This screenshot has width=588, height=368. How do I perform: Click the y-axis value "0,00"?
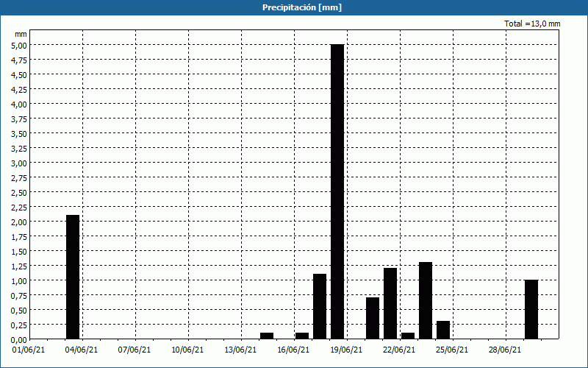point(19,340)
